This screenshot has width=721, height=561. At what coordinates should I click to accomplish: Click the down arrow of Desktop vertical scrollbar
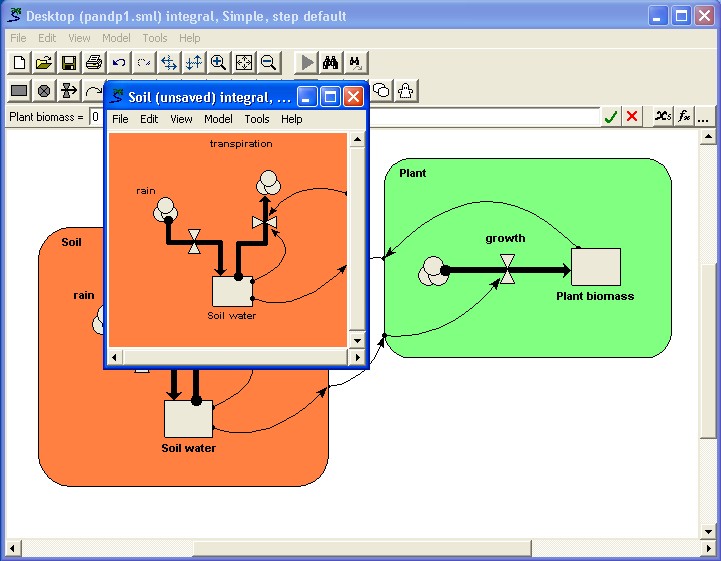(708, 532)
